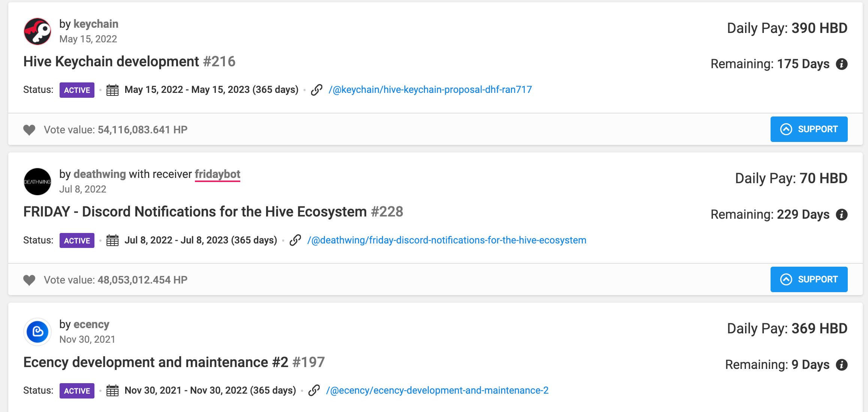Click calendar icon for May 15 date range
This screenshot has height=412, width=868.
(x=112, y=90)
